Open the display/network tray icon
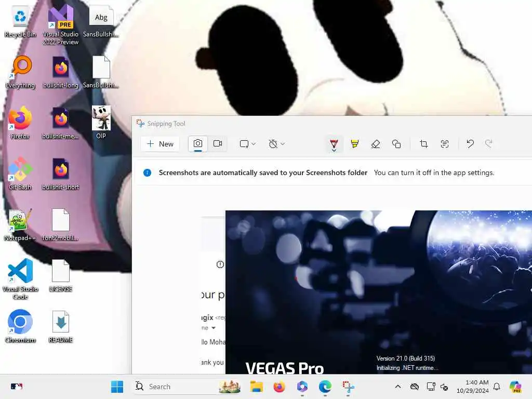Image resolution: width=532 pixels, height=399 pixels. click(x=431, y=387)
